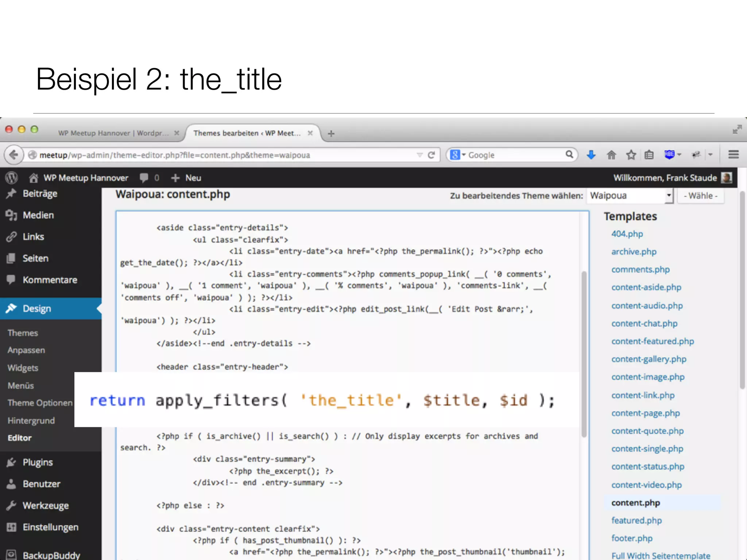747x560 pixels.
Task: Click the WordPress logo in admin bar
Action: 12,178
